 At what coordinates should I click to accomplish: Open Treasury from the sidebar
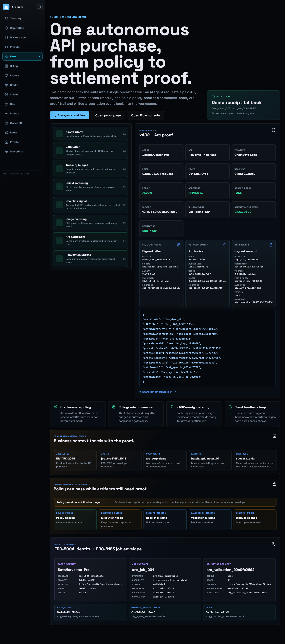(22, 18)
